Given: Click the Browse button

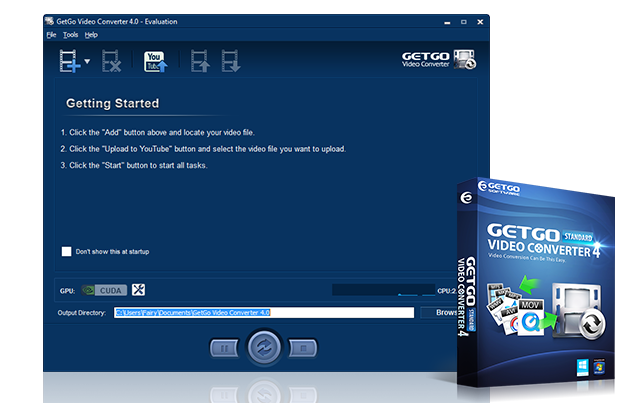Looking at the screenshot, I should (x=439, y=313).
